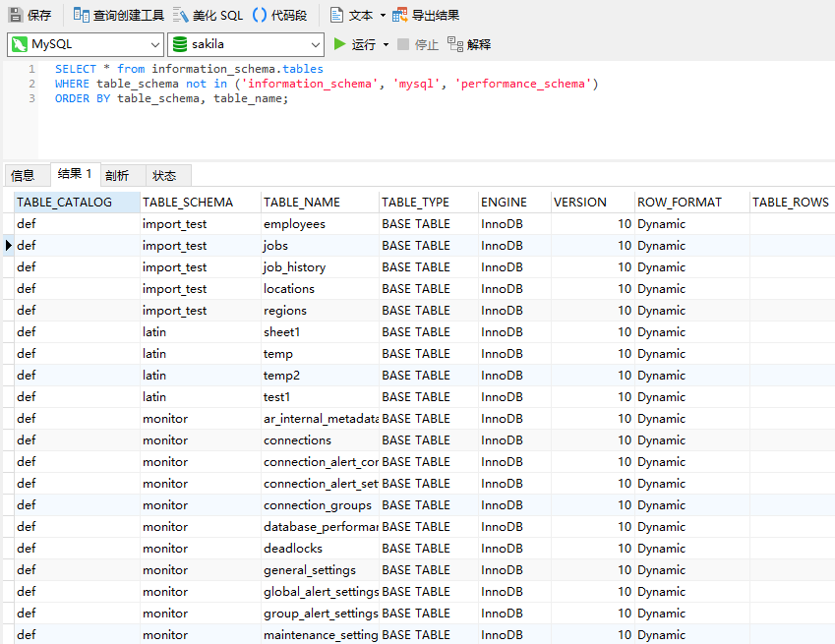Image resolution: width=835 pixels, height=644 pixels.
Task: Select the general_settings cell
Action: click(320, 570)
